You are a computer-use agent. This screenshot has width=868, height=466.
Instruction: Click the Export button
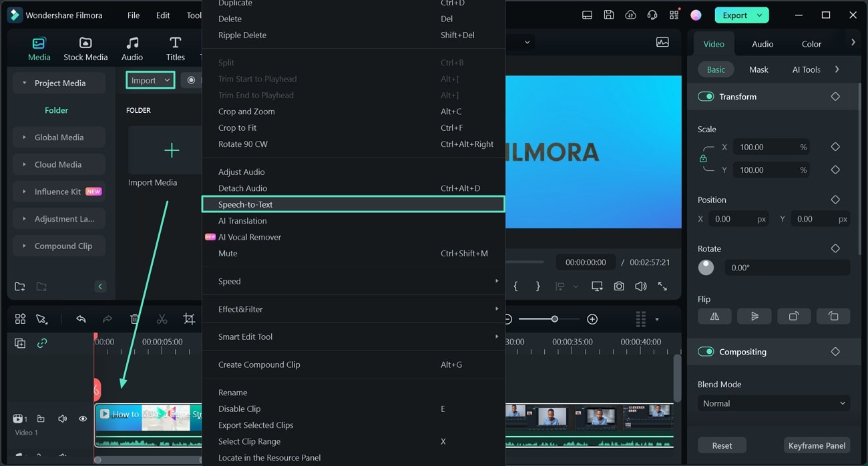click(x=734, y=15)
